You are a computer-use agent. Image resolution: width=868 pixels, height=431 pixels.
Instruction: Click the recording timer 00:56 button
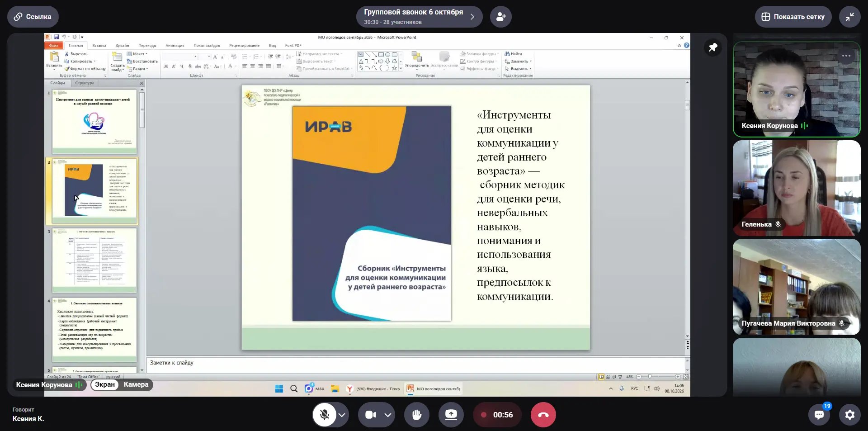point(496,415)
